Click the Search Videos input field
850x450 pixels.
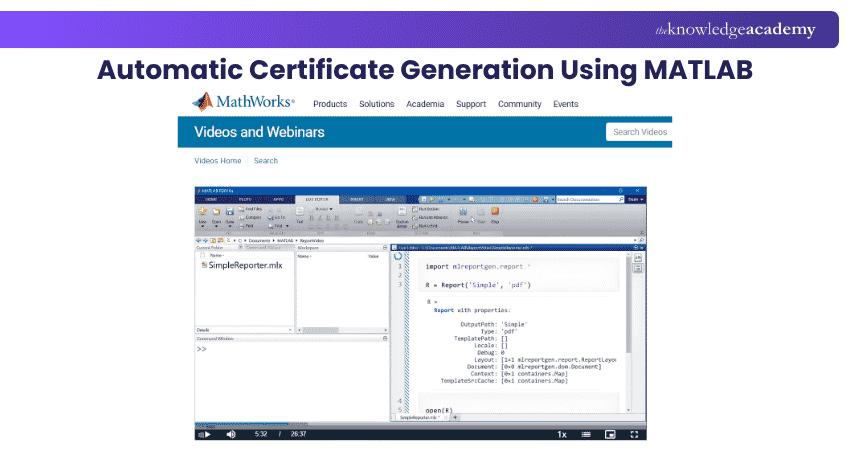click(x=639, y=132)
